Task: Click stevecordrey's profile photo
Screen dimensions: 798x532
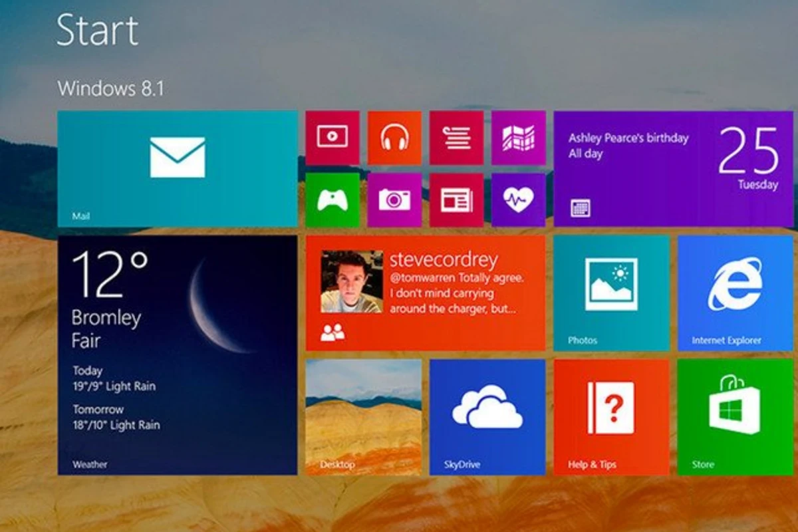Action: coord(352,282)
